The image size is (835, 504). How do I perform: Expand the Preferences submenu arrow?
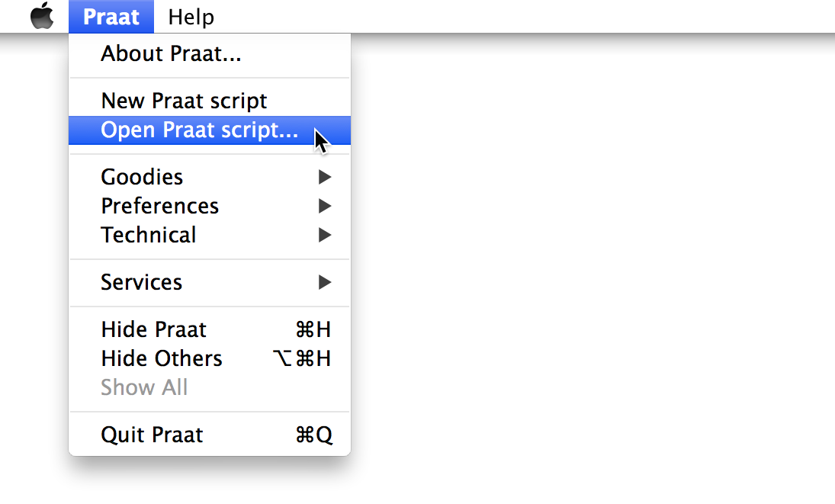(325, 206)
